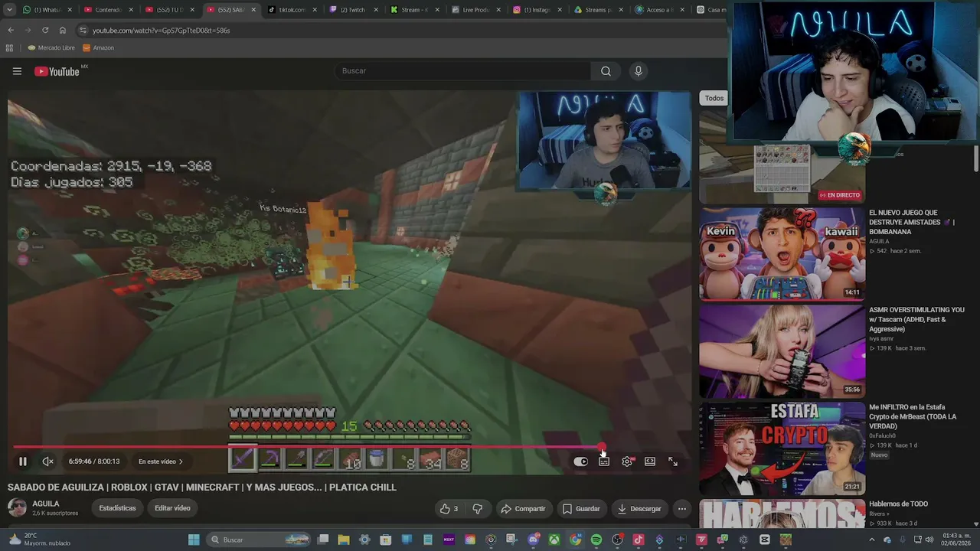This screenshot has height=551, width=980.
Task: Close the tiktok.com tab
Action: coord(315,10)
